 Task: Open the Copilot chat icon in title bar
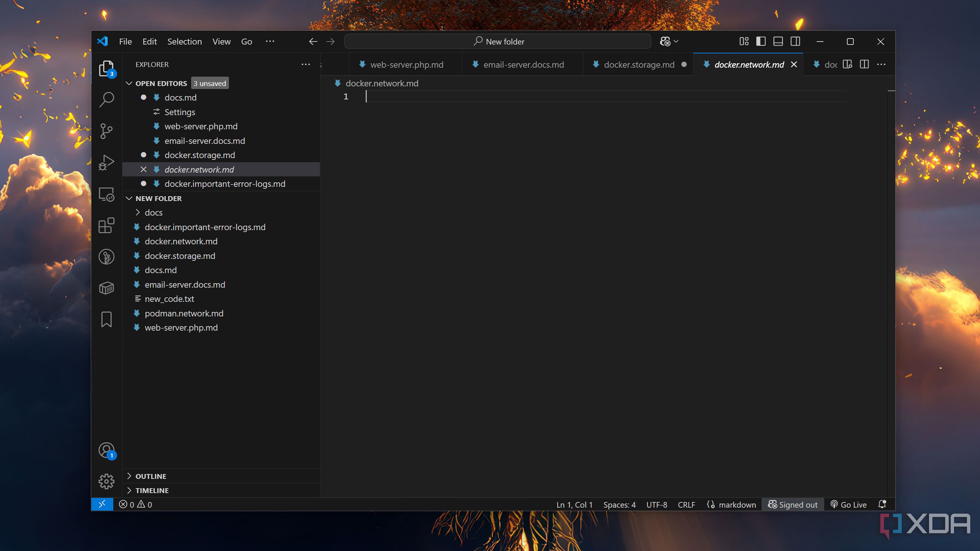tap(665, 41)
